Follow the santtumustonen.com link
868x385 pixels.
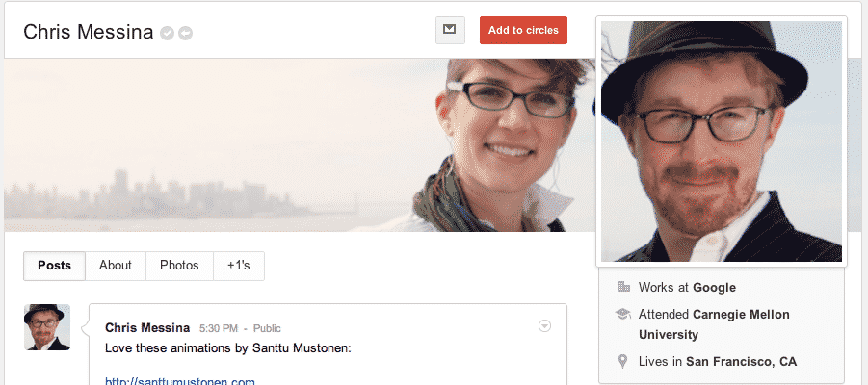[179, 380]
